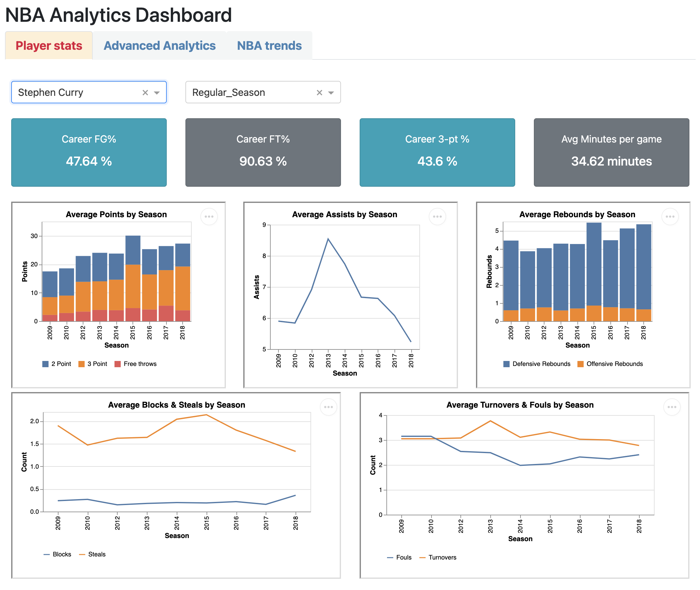The image size is (700, 590).
Task: Click the Offensive Rebounds legend swatch
Action: click(x=581, y=364)
